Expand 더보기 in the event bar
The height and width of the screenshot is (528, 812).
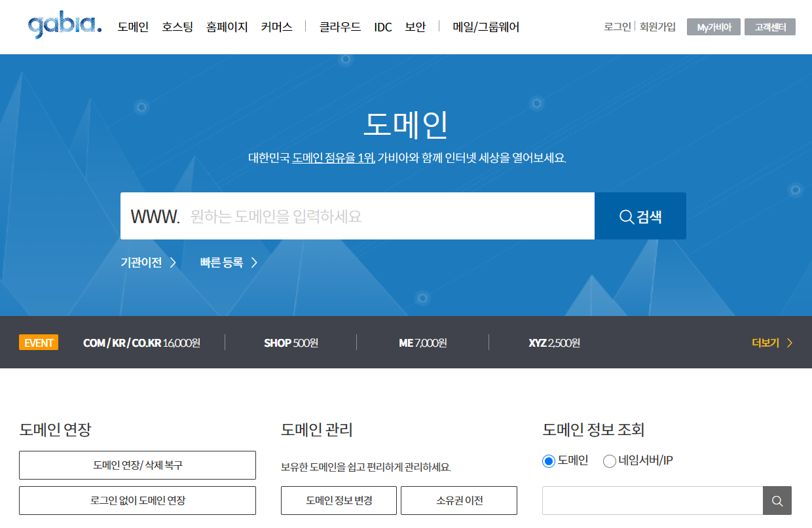point(772,343)
